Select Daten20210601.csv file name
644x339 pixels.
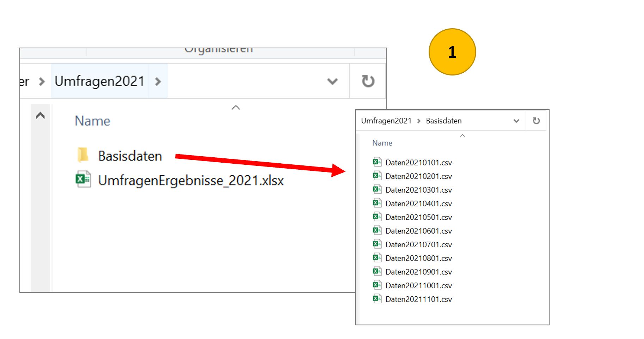pyautogui.click(x=419, y=231)
